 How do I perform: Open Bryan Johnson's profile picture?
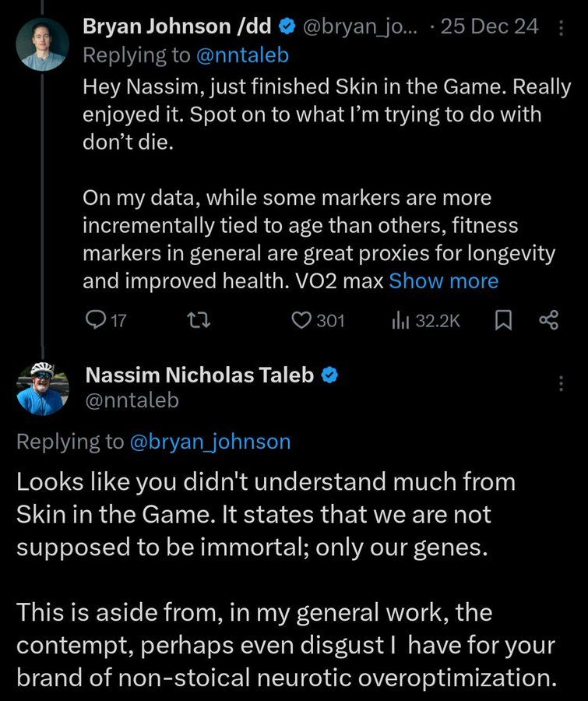coord(43,44)
